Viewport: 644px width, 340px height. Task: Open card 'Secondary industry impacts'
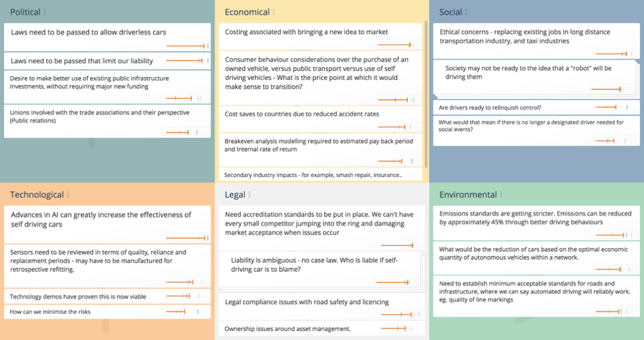(x=320, y=175)
